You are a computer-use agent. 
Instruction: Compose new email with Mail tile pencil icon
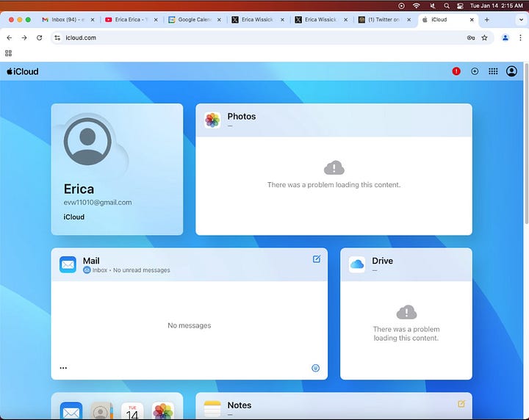(x=317, y=259)
